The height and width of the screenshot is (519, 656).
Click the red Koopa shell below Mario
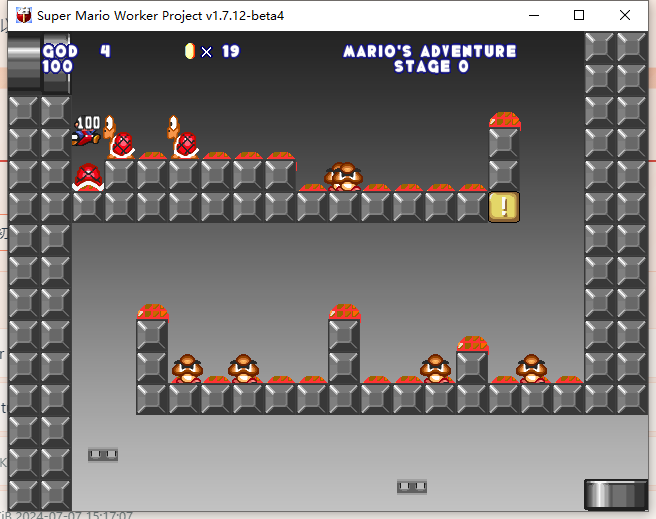88,177
